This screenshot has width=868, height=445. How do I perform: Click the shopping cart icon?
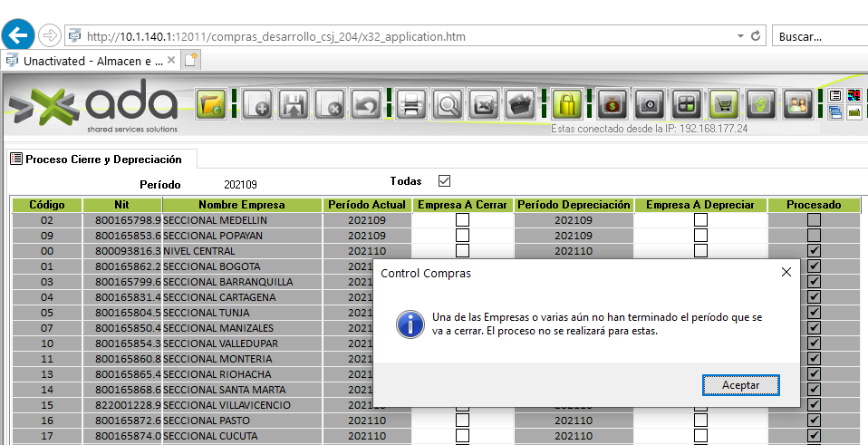point(724,104)
